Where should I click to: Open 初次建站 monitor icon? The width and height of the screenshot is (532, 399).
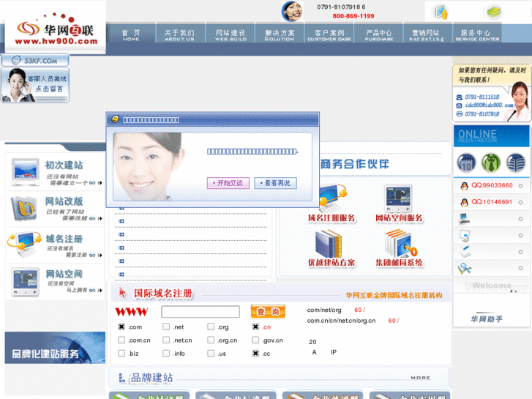click(25, 171)
